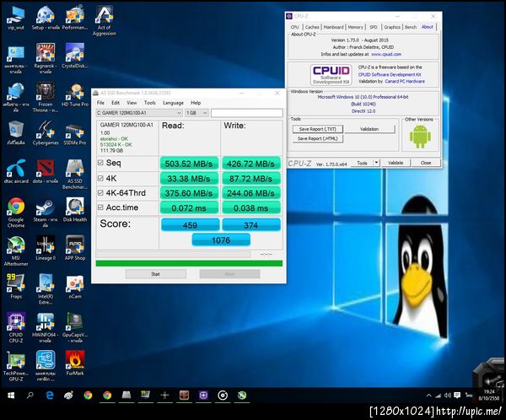The image size is (506, 420).
Task: Open the Ragnarok desktop shortcut
Action: [x=46, y=58]
